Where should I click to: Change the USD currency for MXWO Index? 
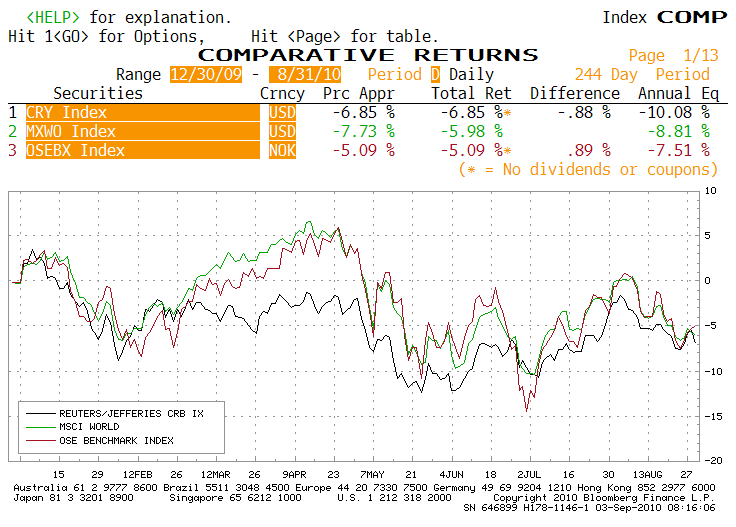tap(282, 131)
